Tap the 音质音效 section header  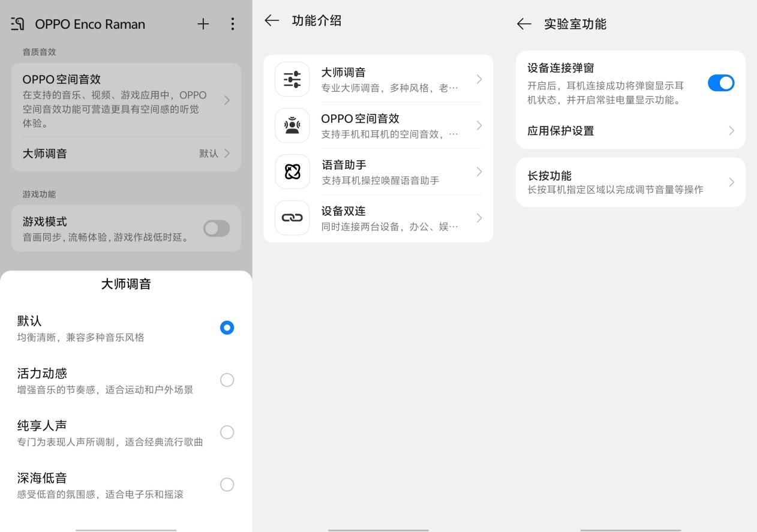coord(39,52)
